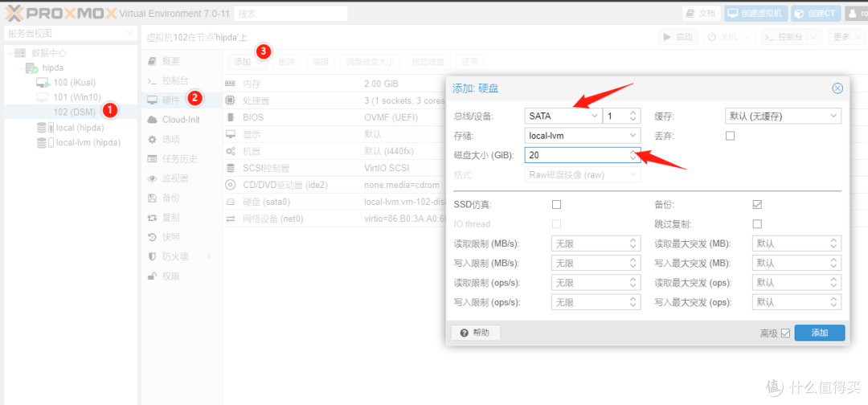Select the BIOS row
The height and width of the screenshot is (405, 868).
[x=334, y=118]
